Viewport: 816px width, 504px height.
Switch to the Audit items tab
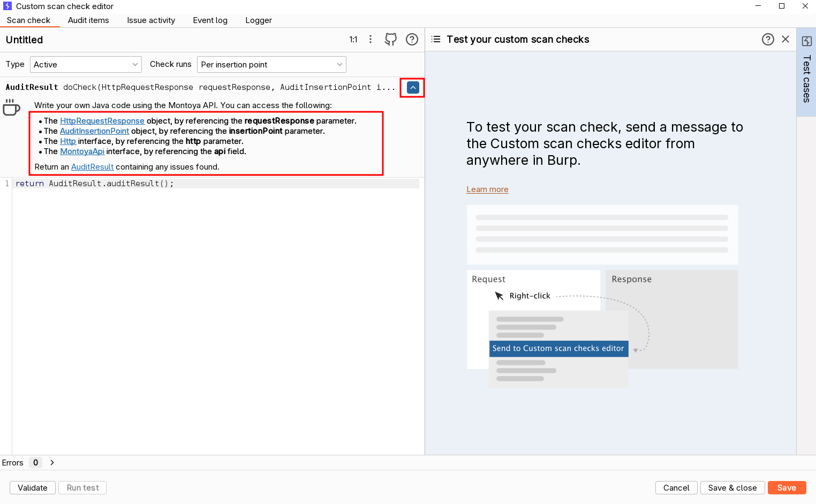pos(88,20)
